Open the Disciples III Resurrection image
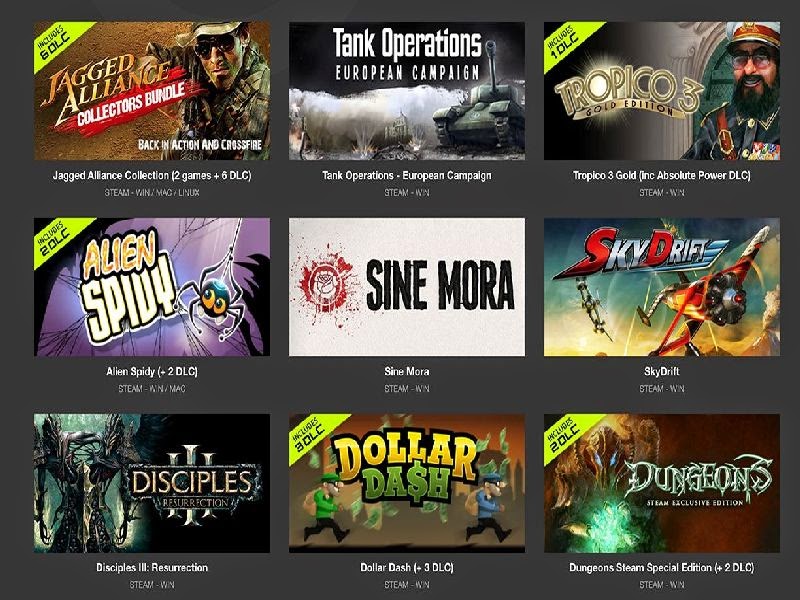Screen dimensions: 800x600 152,483
